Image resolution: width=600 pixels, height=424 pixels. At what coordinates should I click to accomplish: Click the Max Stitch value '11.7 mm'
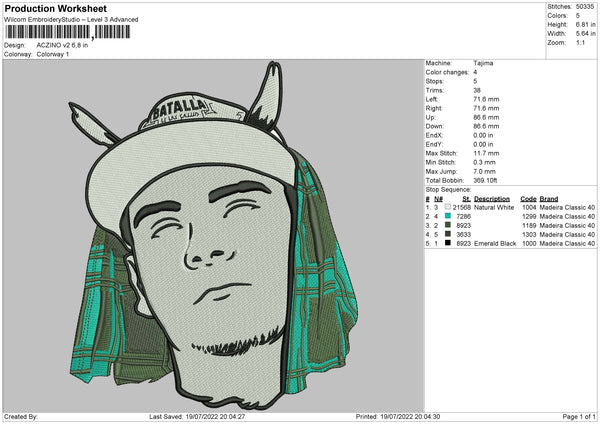486,153
